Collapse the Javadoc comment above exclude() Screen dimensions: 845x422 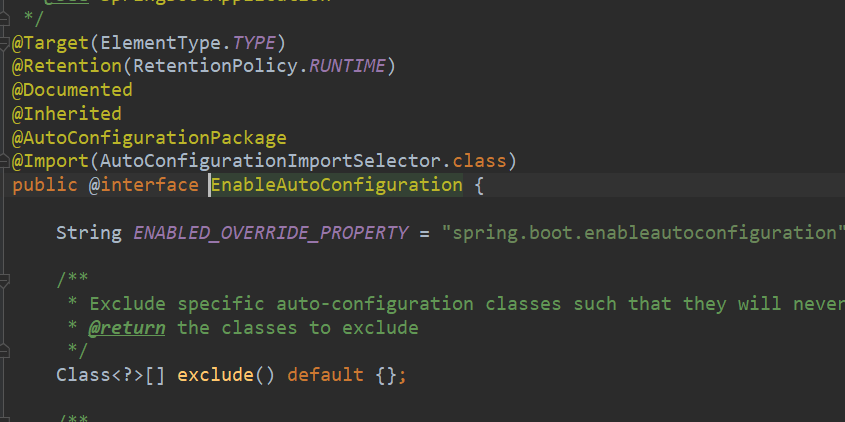pos(4,280)
